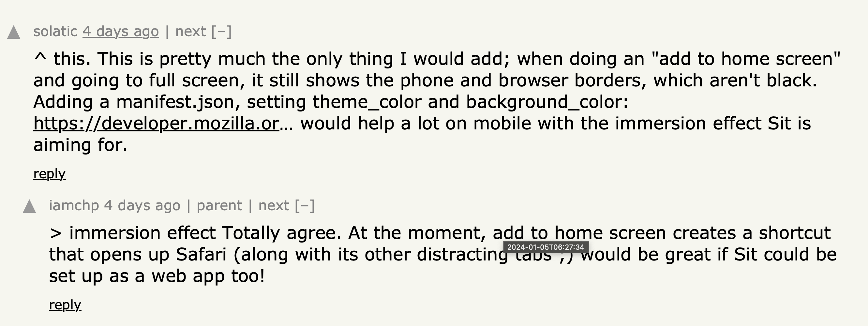Open iamchp's user profile

pos(74,205)
